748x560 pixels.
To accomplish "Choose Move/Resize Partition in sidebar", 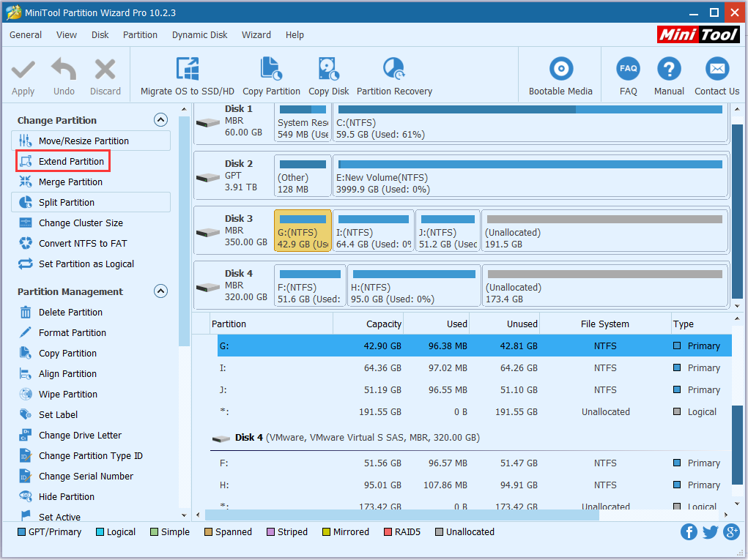I will tap(91, 141).
